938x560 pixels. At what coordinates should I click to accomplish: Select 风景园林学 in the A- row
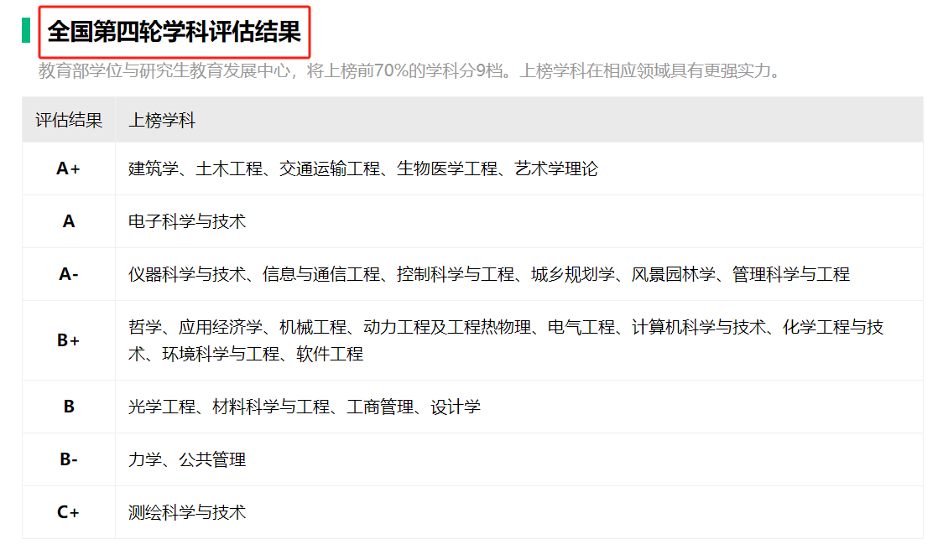[x=674, y=274]
